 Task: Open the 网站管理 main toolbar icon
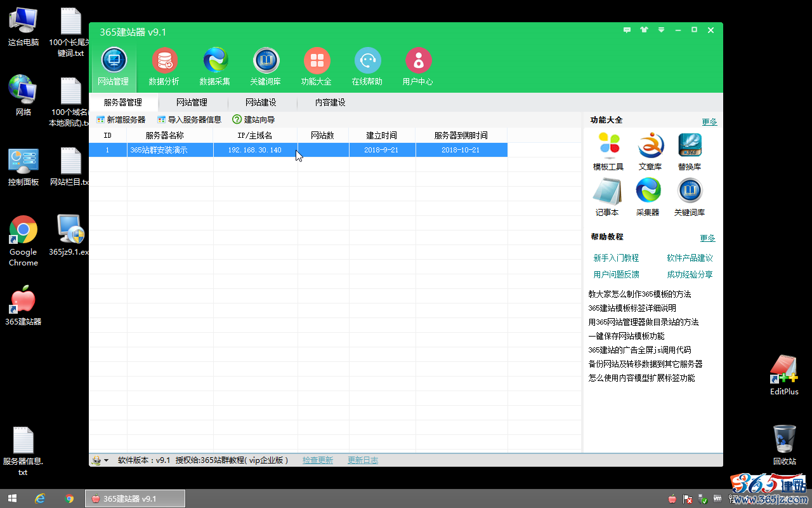[114, 67]
